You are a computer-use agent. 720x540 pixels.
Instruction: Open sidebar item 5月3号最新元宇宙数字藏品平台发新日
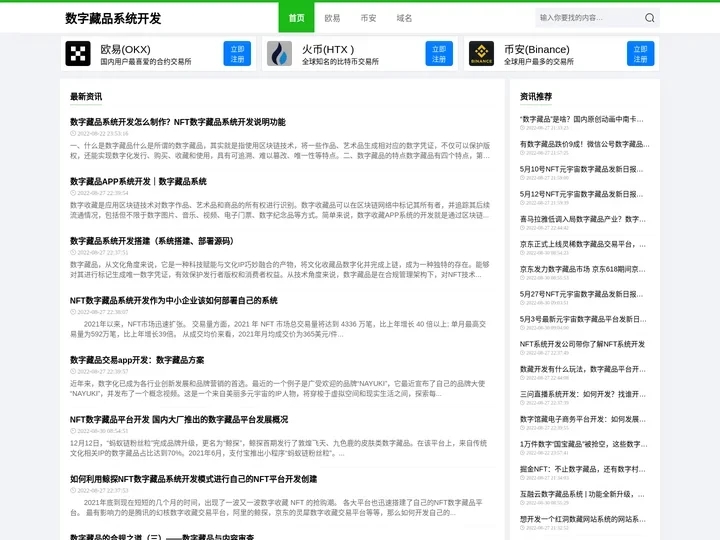click(583, 319)
